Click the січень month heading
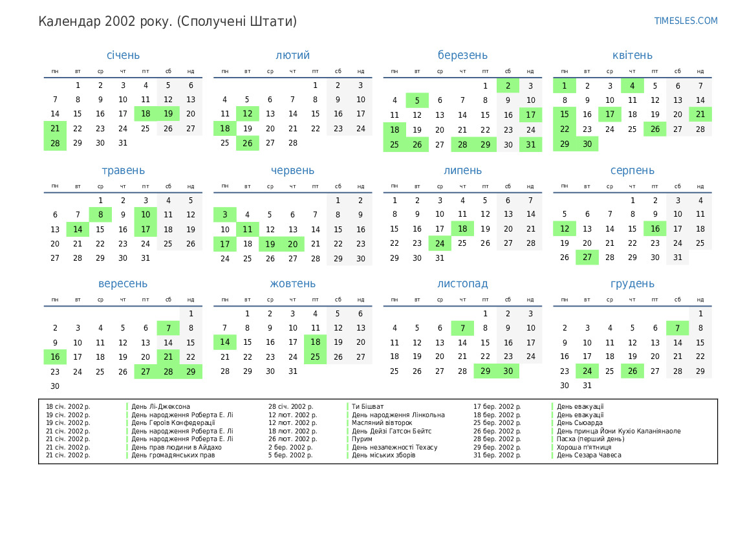 click(x=123, y=56)
